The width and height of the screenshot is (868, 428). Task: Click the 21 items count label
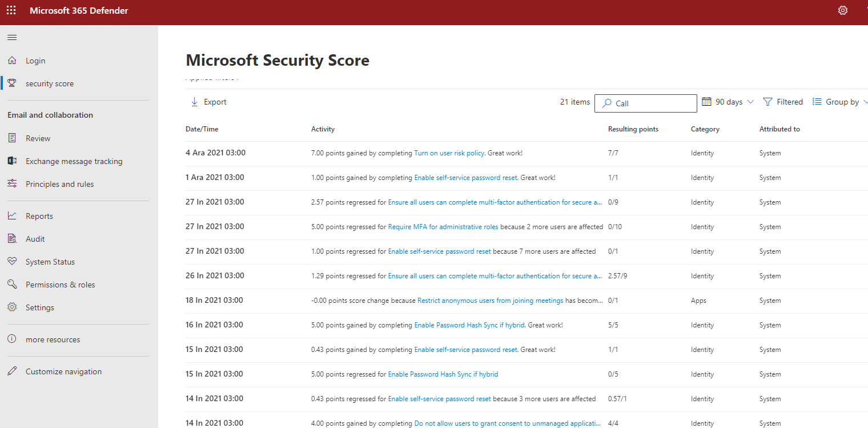coord(575,102)
